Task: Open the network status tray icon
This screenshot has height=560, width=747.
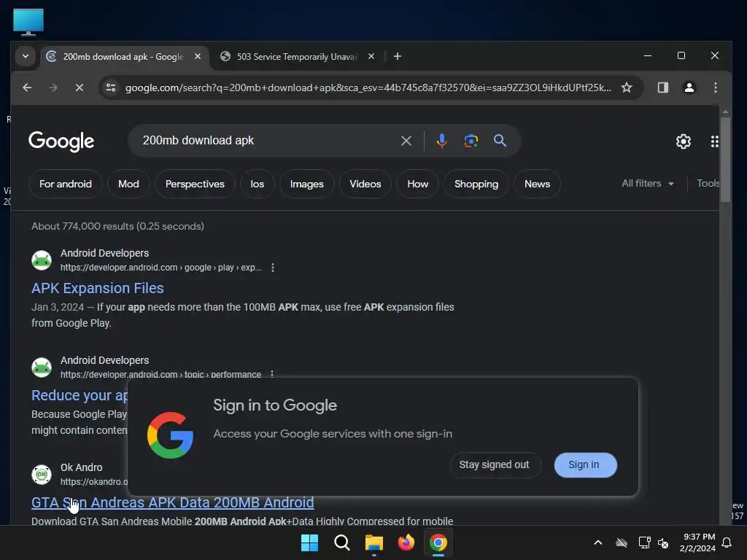Action: point(644,542)
